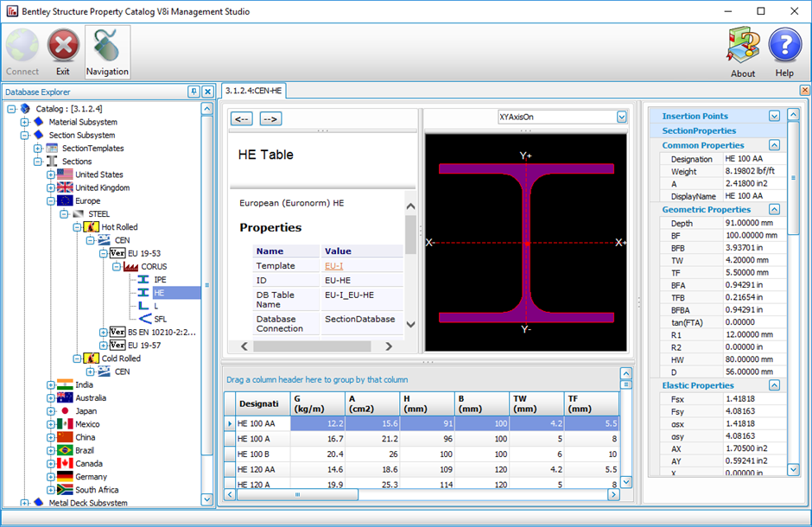Click the Designation value HE 100 AA
Screen dimensions: 812x527
[x=754, y=159]
